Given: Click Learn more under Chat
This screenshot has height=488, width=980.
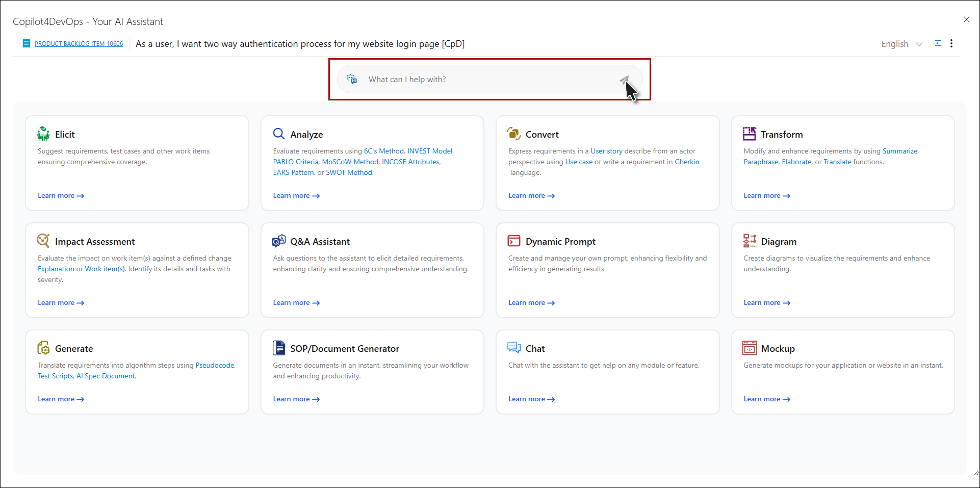Looking at the screenshot, I should [531, 399].
